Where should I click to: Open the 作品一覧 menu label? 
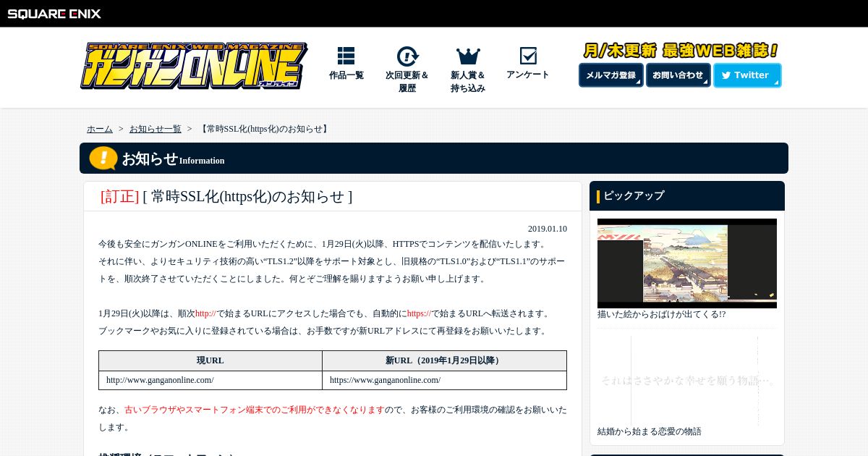[x=346, y=75]
